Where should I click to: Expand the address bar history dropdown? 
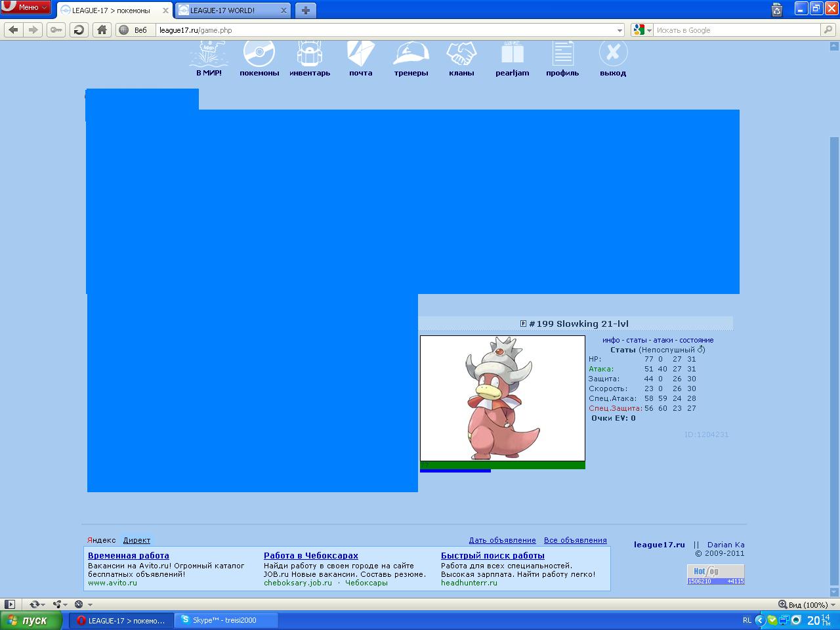coord(619,30)
